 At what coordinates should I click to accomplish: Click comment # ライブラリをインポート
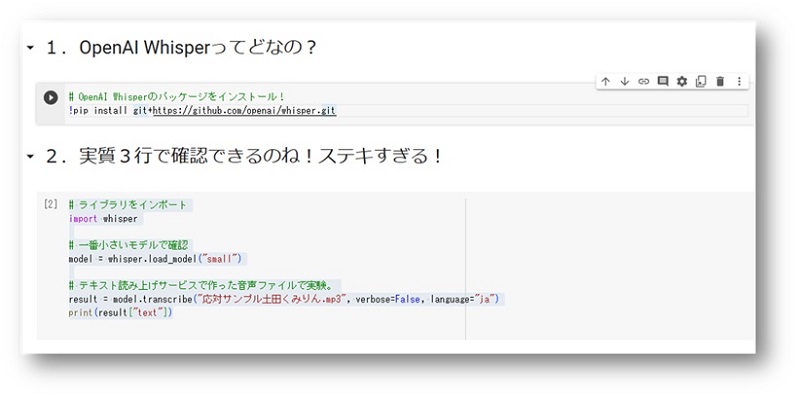(128, 205)
